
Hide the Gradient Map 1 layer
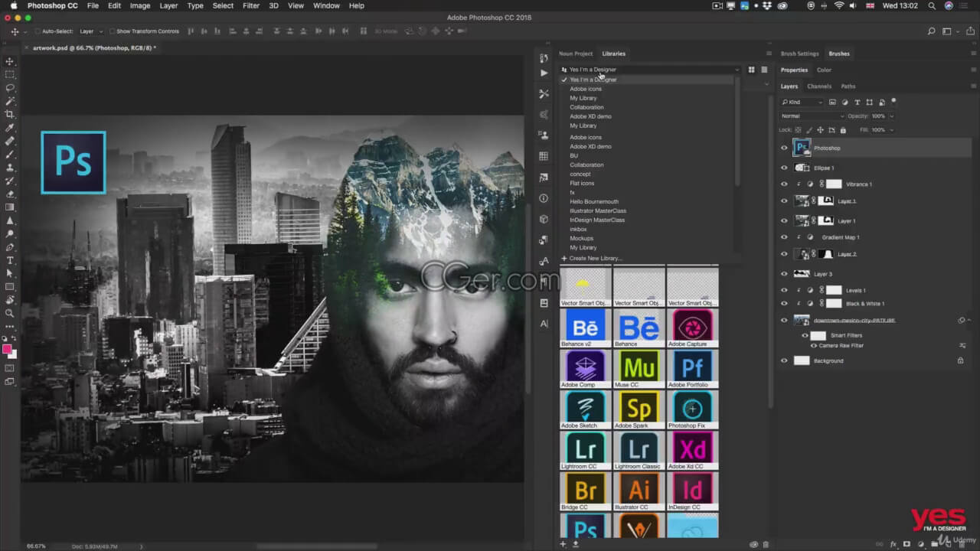pos(783,237)
